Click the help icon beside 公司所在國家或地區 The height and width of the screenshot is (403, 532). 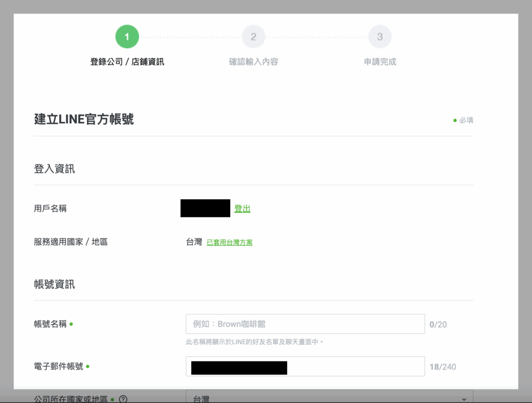(x=123, y=399)
